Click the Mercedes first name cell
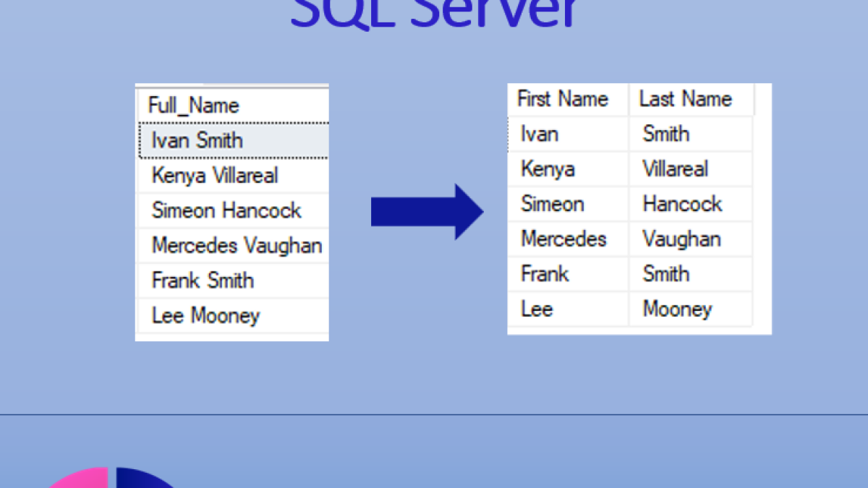The width and height of the screenshot is (868, 488). (x=563, y=239)
